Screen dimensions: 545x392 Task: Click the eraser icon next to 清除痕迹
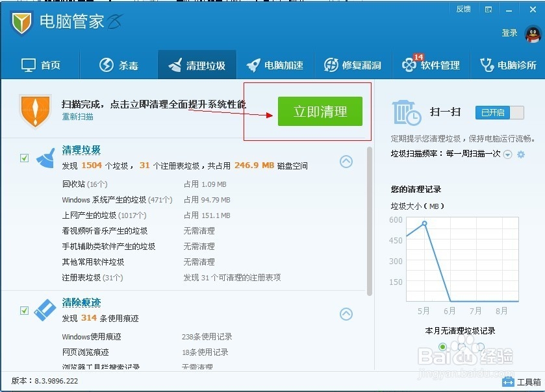44,310
